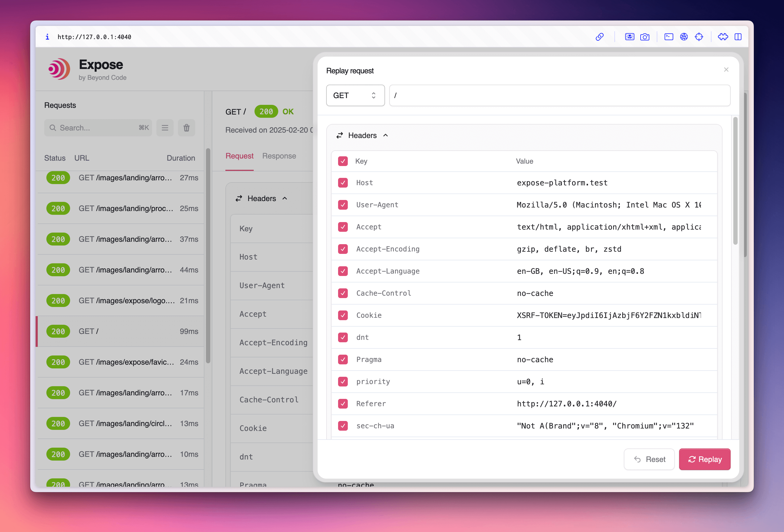The width and height of the screenshot is (784, 532).
Task: Click the arrows icon beside background Headers
Action: click(239, 198)
